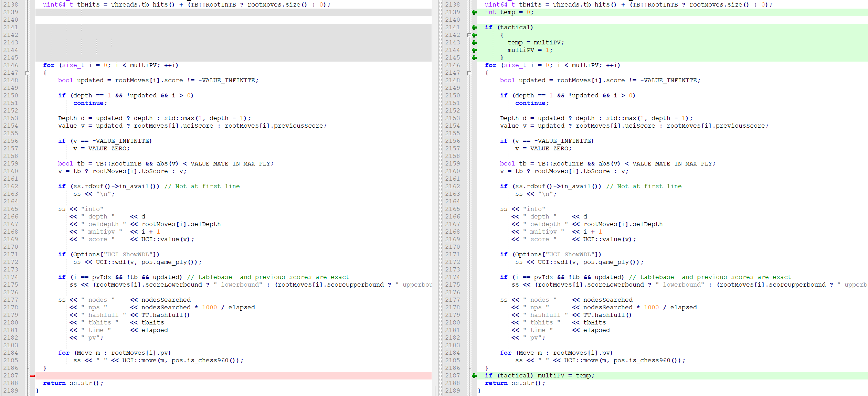The height and width of the screenshot is (396, 868).
Task: Click 'for (size_t i = 0; i < multiPV; ++i)' in right pane
Action: pyautogui.click(x=553, y=65)
